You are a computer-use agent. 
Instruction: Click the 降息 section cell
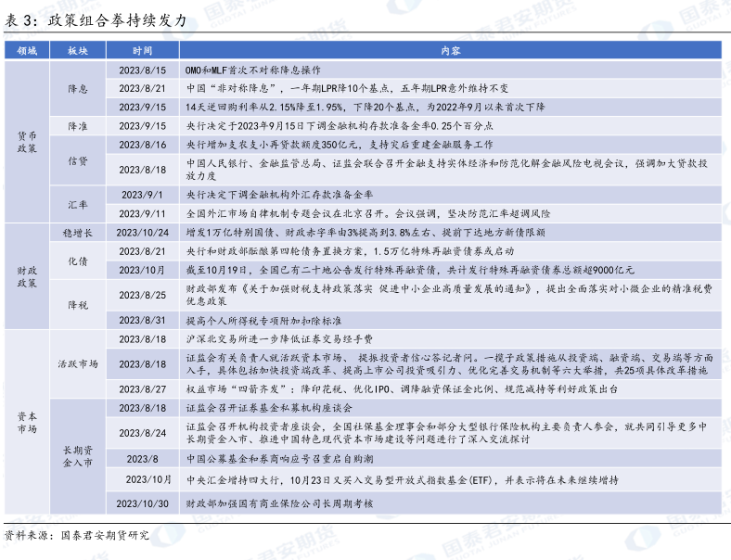[78, 89]
